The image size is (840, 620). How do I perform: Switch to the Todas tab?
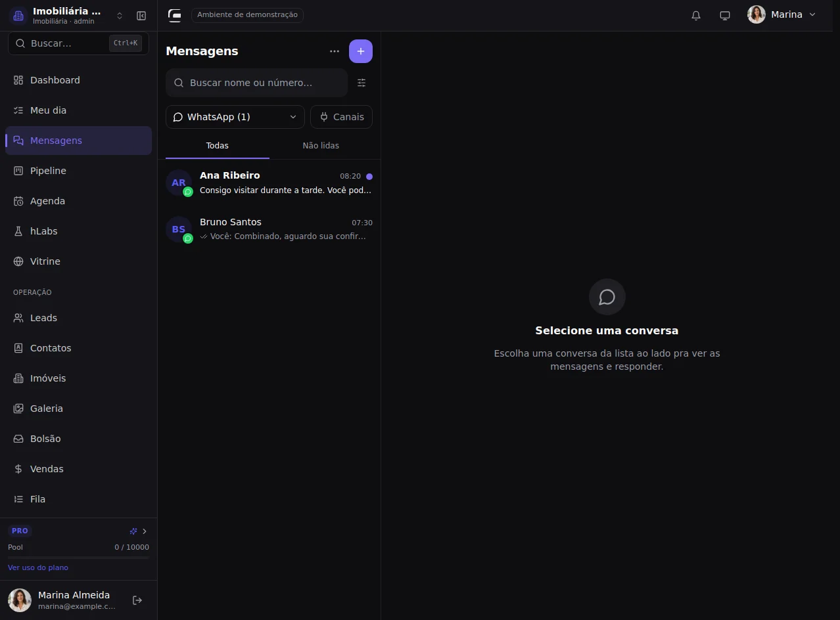coord(218,146)
